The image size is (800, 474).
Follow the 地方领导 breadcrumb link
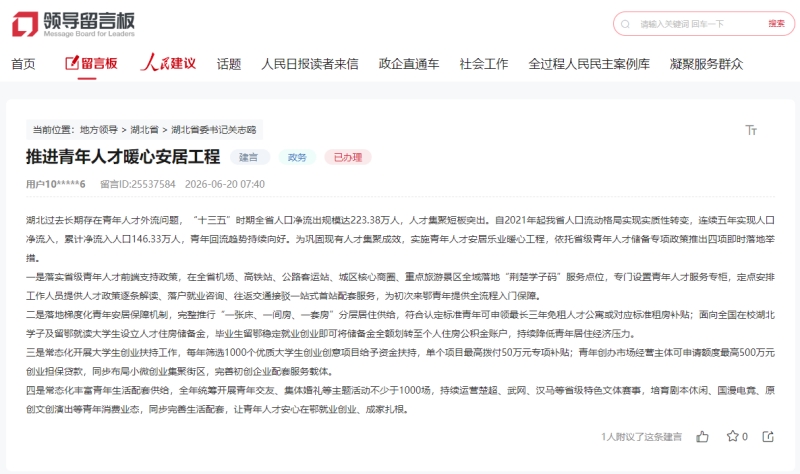pyautogui.click(x=98, y=130)
